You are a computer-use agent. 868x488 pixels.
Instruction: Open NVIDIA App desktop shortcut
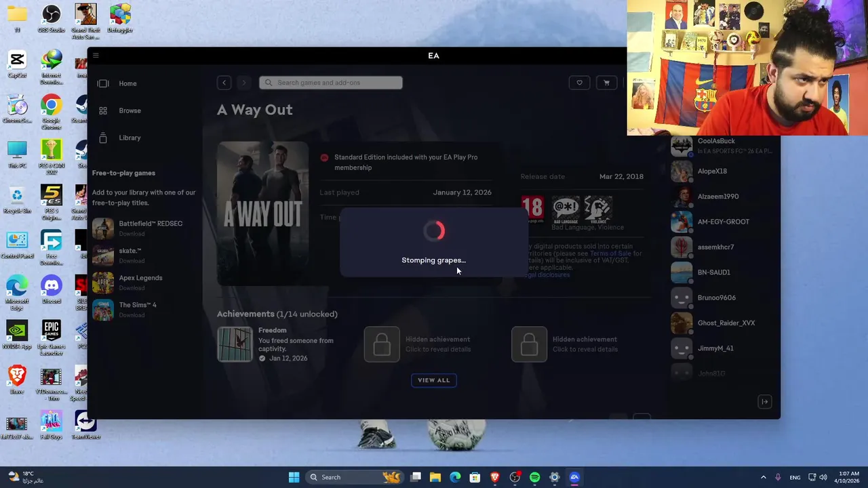(x=17, y=335)
